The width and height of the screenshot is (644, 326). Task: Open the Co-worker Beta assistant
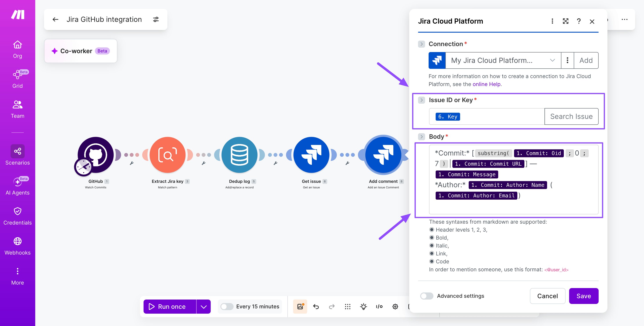tap(81, 51)
